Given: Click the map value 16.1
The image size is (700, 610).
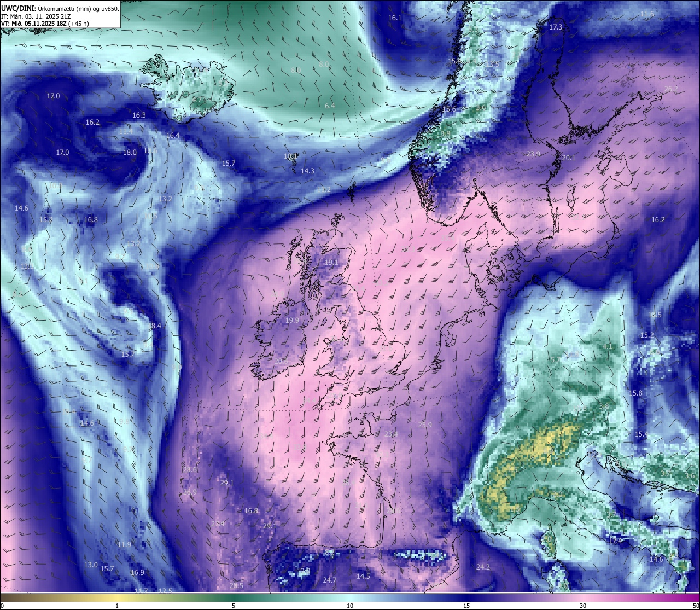Looking at the screenshot, I should (395, 18).
